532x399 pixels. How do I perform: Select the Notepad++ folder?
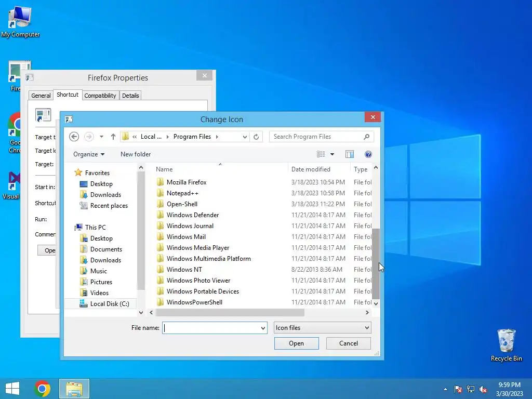[x=182, y=193]
